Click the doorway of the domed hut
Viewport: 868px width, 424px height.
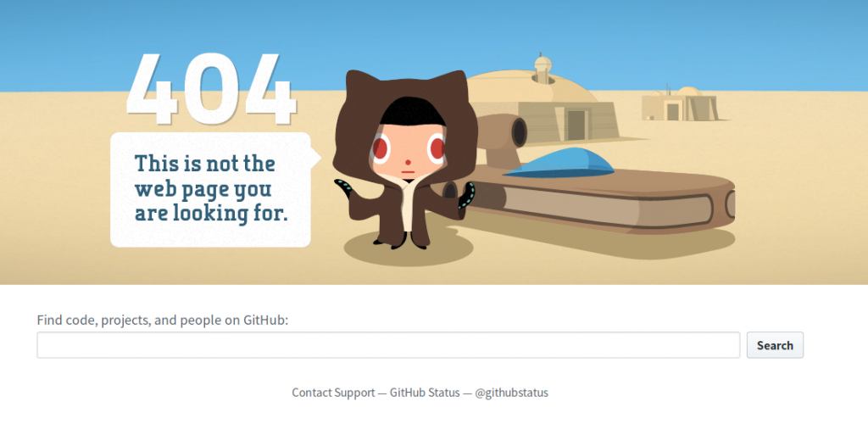click(x=576, y=126)
